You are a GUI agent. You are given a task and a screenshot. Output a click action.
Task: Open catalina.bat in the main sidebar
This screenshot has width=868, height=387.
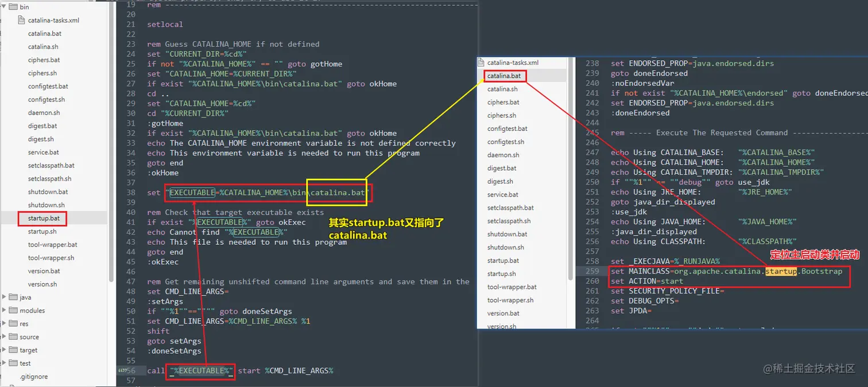[x=45, y=34]
